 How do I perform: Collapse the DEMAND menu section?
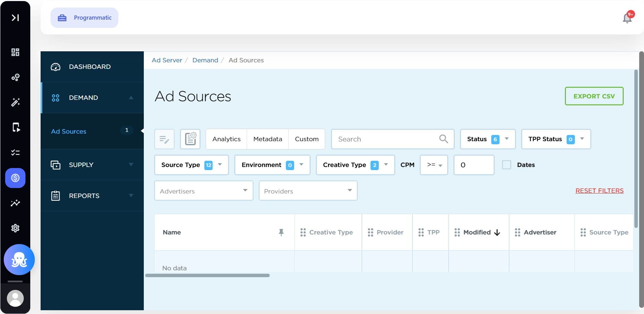92,98
